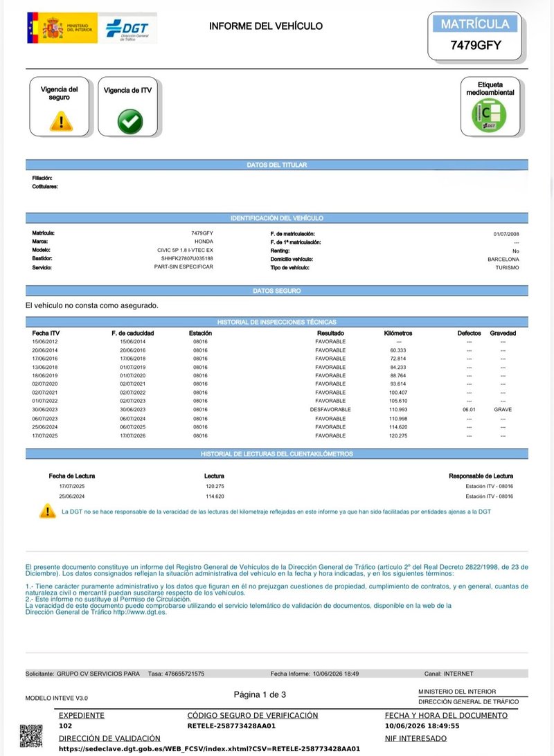Click the title Informe del Vehículo
The image size is (554, 756).
tap(266, 26)
